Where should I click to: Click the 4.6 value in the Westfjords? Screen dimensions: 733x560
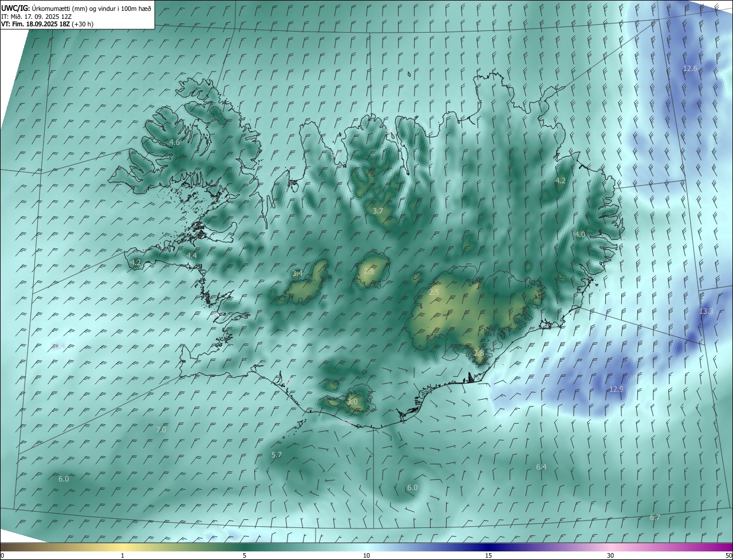[174, 143]
